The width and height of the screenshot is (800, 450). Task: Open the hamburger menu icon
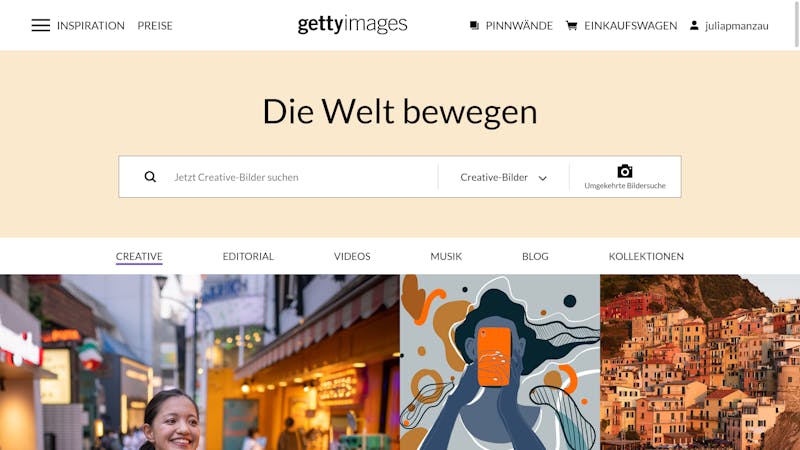coord(41,26)
